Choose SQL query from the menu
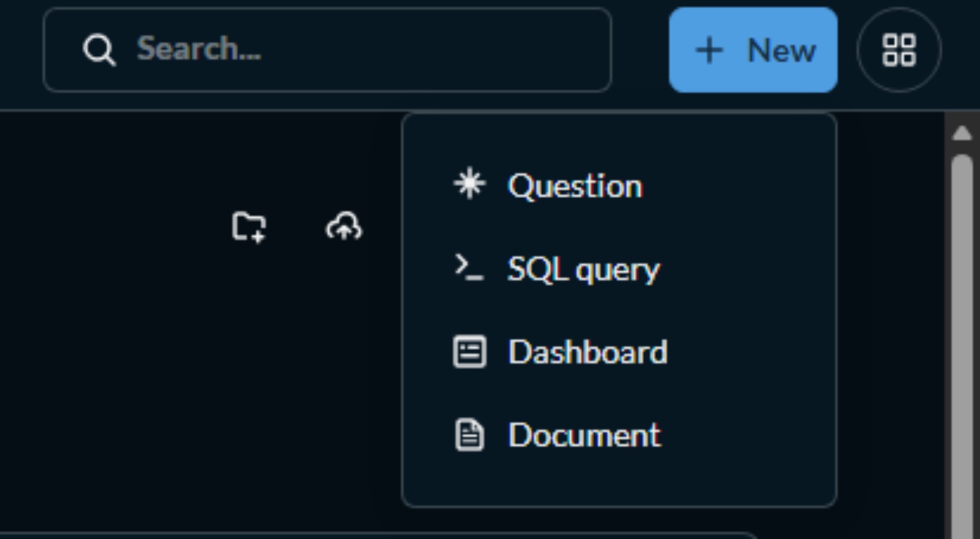The height and width of the screenshot is (539, 980). pos(583,269)
